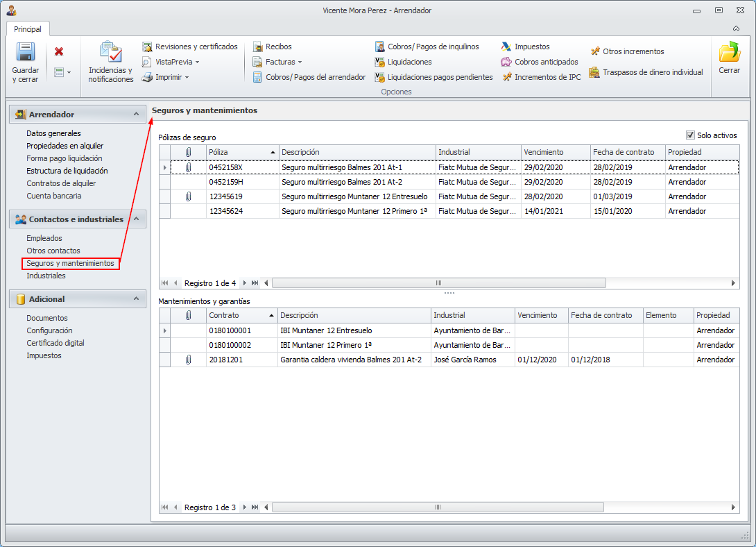This screenshot has width=756, height=547.
Task: Open the Facturas dropdown
Action: coord(300,62)
